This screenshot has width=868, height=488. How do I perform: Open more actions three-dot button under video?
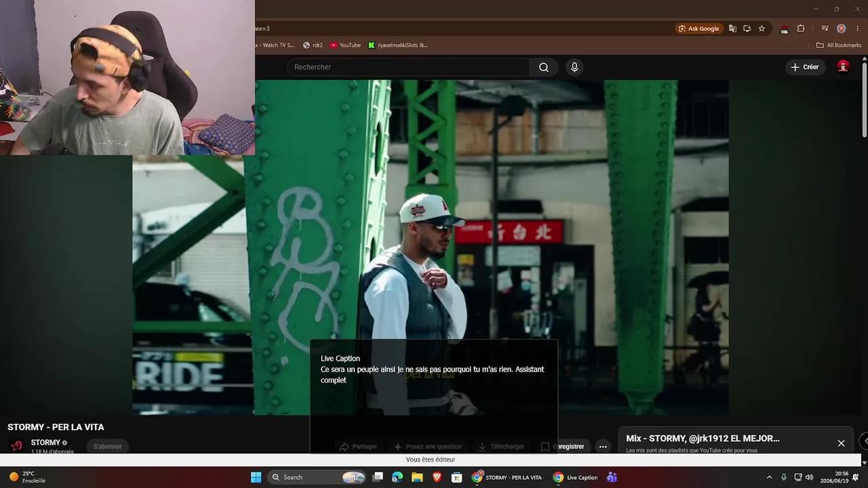(x=603, y=447)
